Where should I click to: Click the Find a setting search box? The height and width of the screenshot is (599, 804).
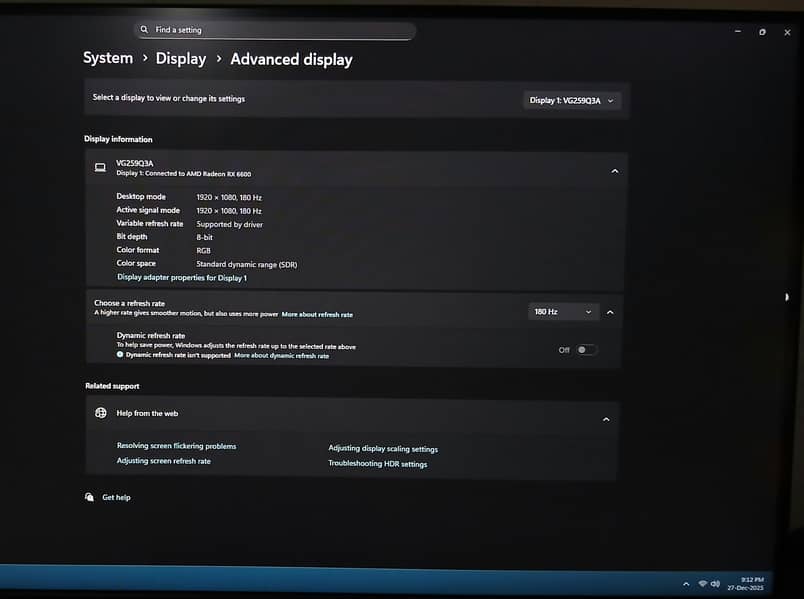[275, 30]
